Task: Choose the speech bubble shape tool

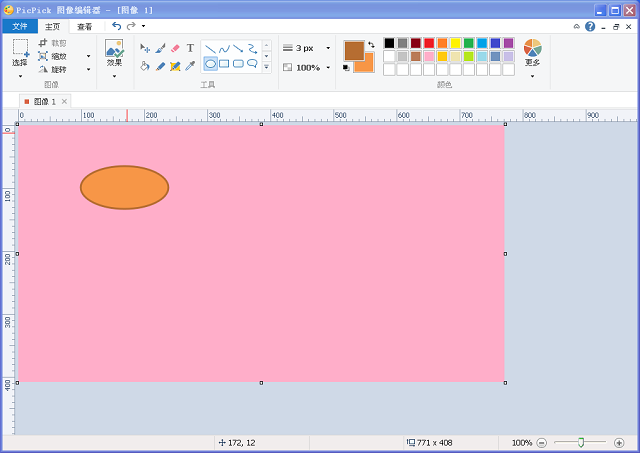Action: (x=252, y=64)
